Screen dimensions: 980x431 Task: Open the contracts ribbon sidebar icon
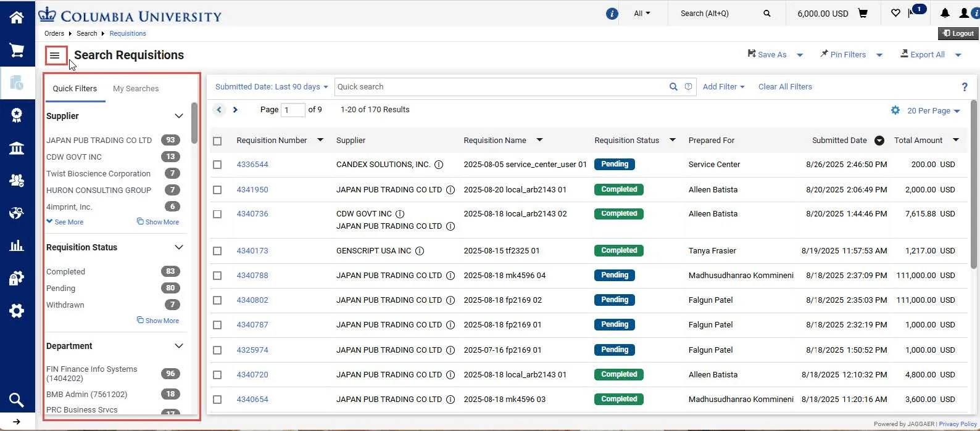click(x=17, y=115)
